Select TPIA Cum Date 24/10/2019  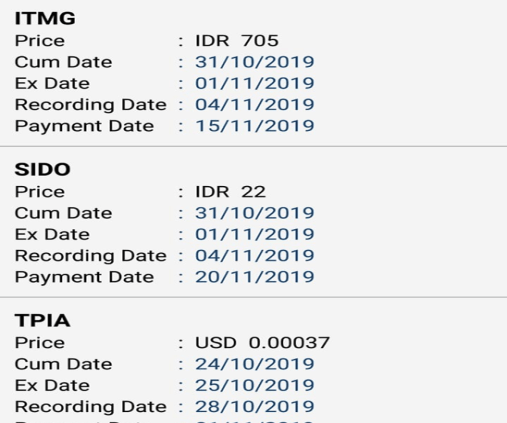click(255, 364)
